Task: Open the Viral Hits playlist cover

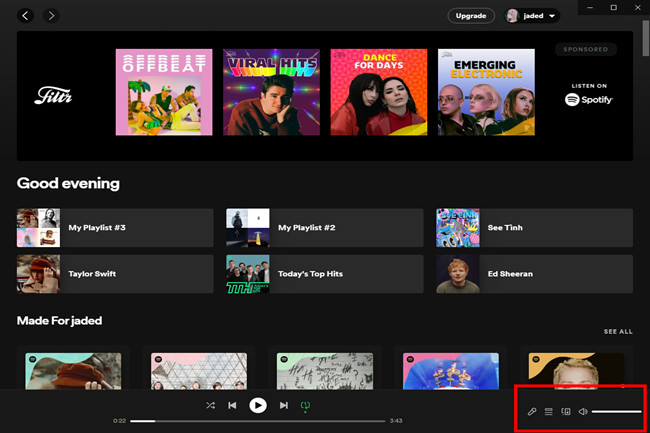Action: 272,92
